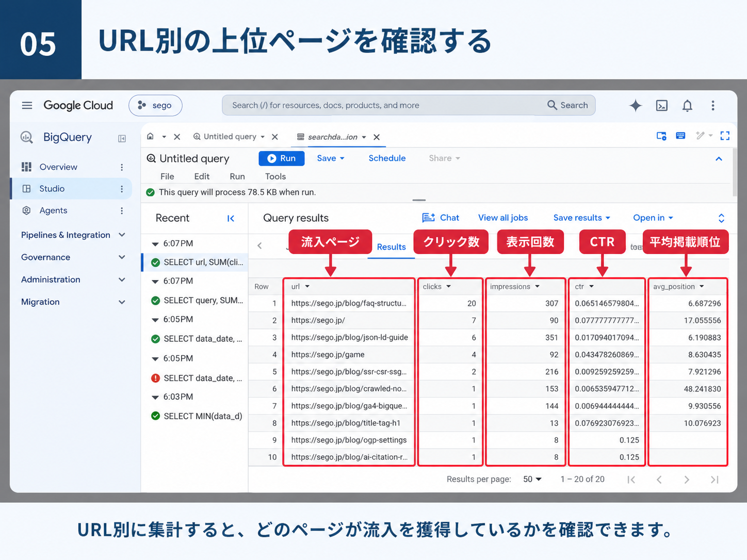Image resolution: width=747 pixels, height=560 pixels.
Task: Open the magic wand editing tools icon
Action: [x=700, y=136]
